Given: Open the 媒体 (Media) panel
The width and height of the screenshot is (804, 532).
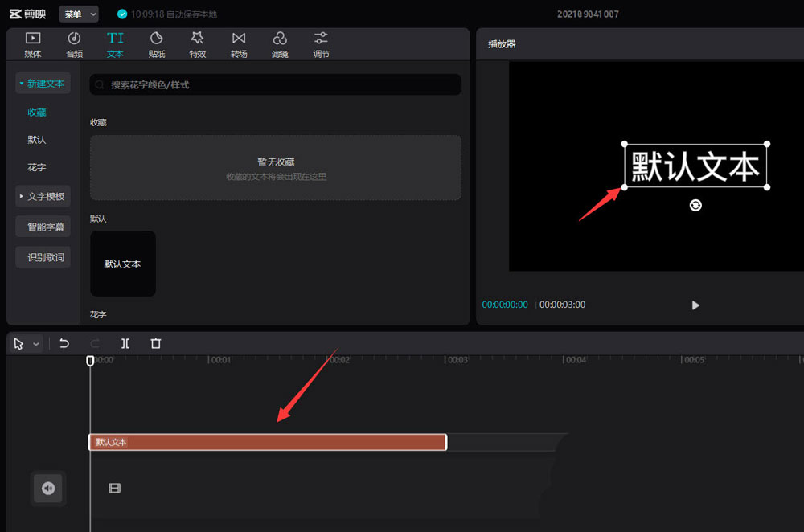Looking at the screenshot, I should coord(33,43).
